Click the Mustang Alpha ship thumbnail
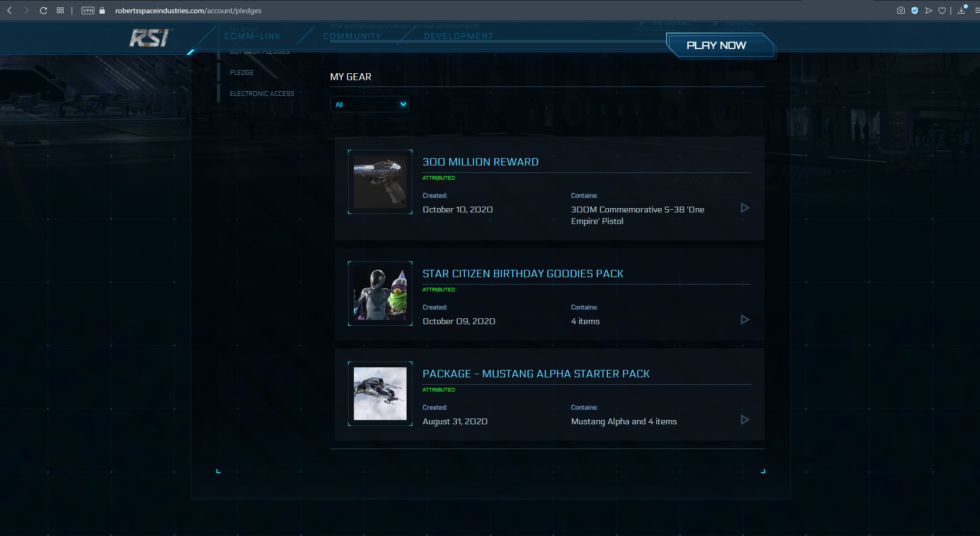Screen dimensions: 980x536 pos(380,394)
